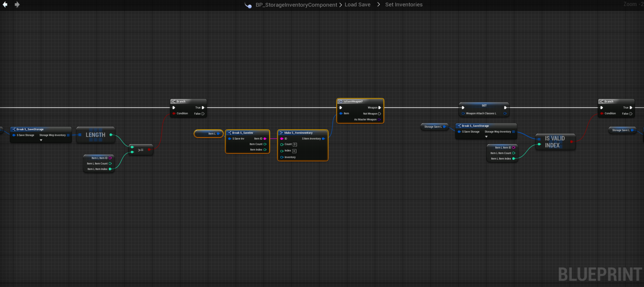The image size is (644, 287).
Task: Select Set Inventories breadcrumb
Action: (404, 4)
